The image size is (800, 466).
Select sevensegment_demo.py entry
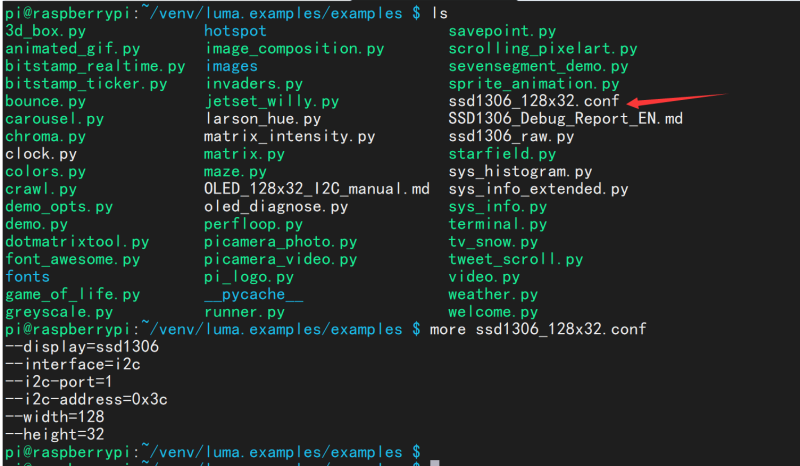pyautogui.click(x=538, y=66)
